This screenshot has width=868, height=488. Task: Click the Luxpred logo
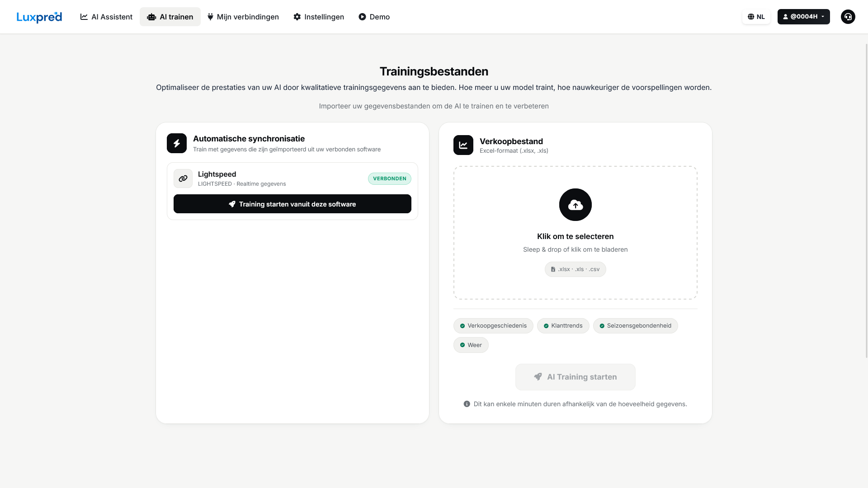coord(39,17)
